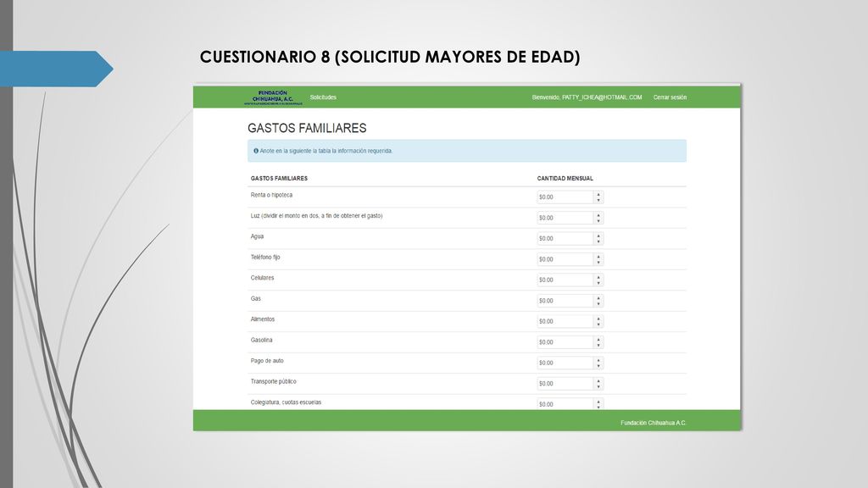Click the 'Alimentos' row label

pos(263,319)
